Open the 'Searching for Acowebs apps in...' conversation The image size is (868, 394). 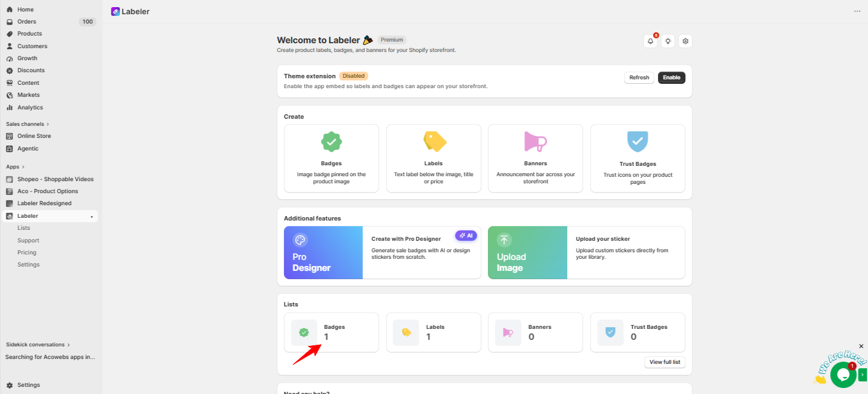50,357
